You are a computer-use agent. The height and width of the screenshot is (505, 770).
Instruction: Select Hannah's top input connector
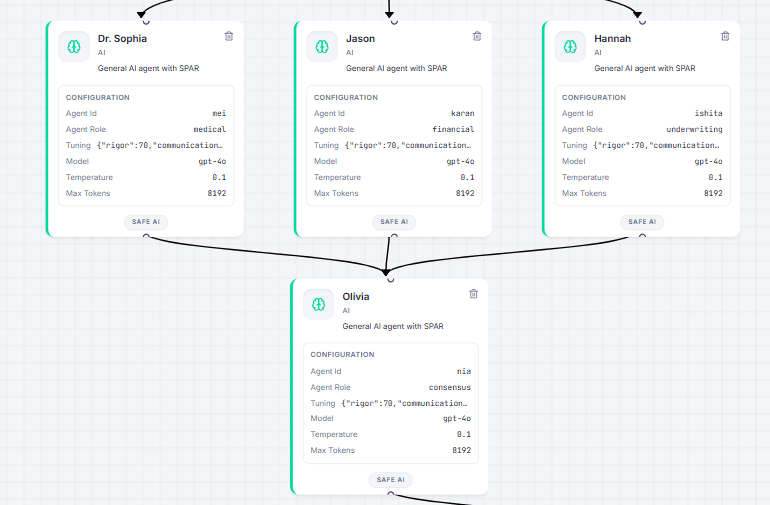(642, 21)
